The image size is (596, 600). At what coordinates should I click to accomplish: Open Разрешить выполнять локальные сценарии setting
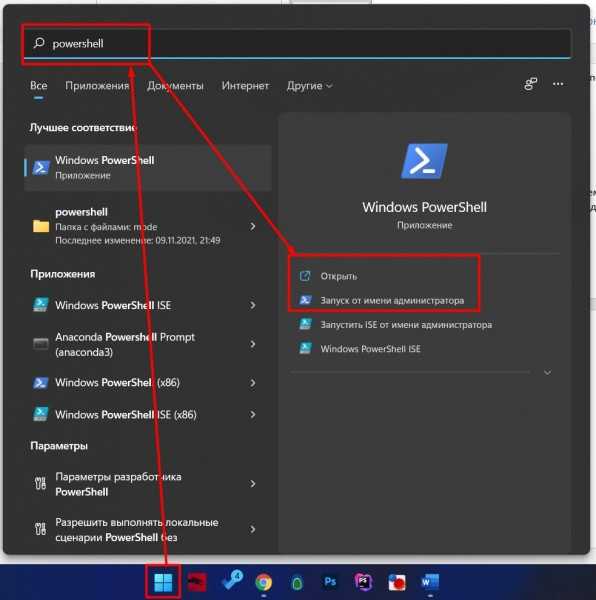148,530
